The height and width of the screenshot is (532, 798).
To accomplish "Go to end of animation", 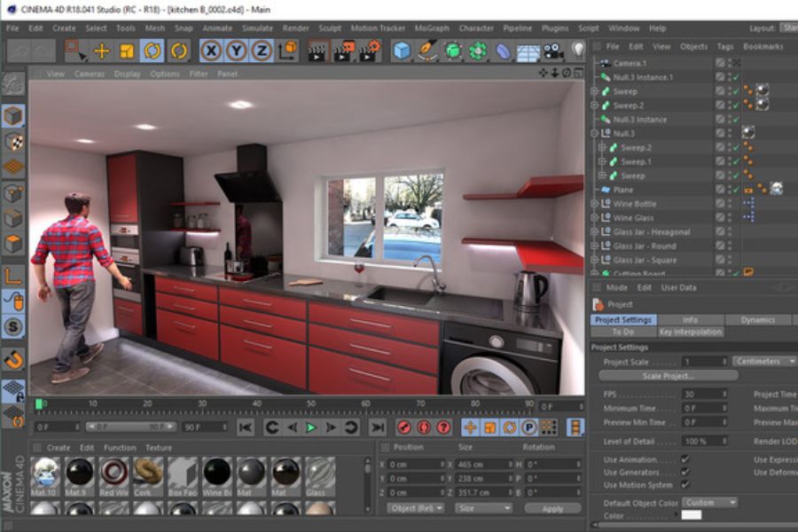I will 378,427.
